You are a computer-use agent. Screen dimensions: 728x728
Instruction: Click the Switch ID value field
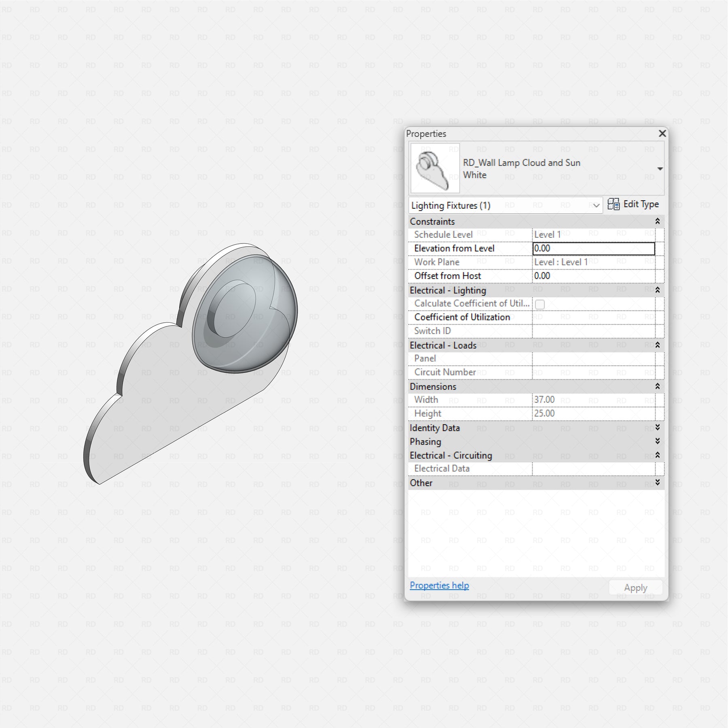point(593,331)
